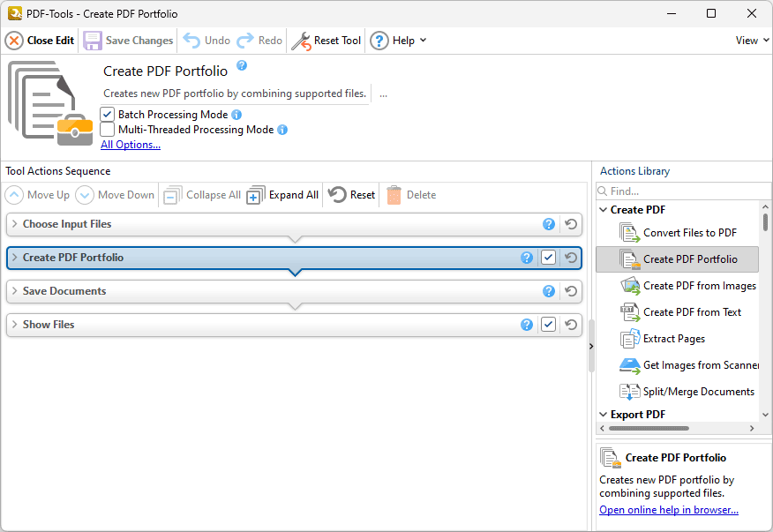Click the reset icon on the Save Documents row
773x532 pixels.
(x=571, y=291)
